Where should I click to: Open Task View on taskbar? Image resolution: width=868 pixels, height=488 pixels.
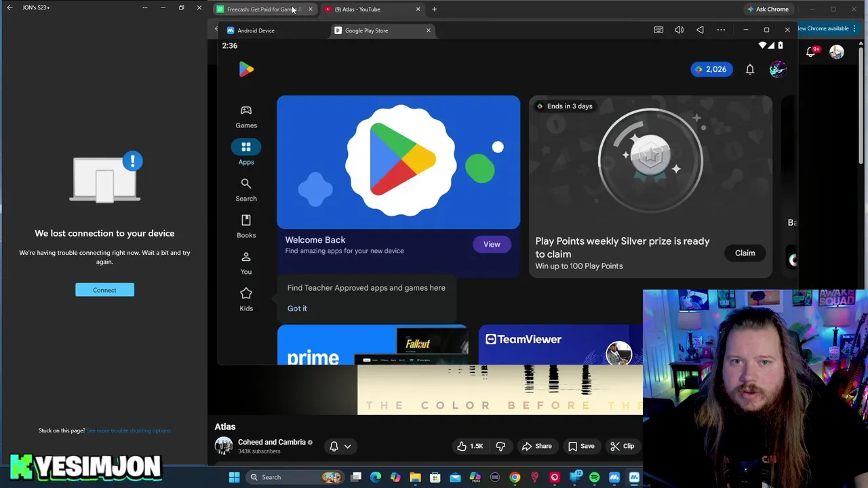point(356,477)
